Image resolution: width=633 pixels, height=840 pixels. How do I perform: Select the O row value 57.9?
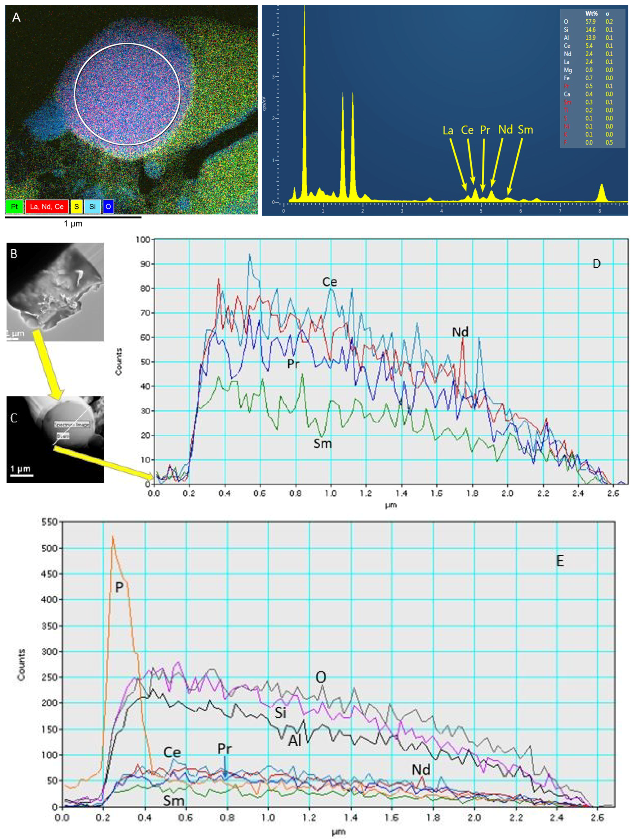tap(590, 22)
